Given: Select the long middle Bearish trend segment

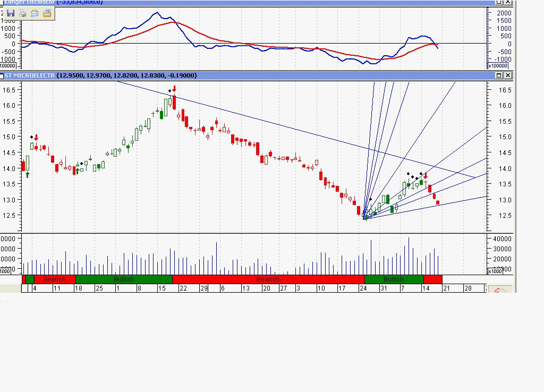Looking at the screenshot, I should click(268, 279).
